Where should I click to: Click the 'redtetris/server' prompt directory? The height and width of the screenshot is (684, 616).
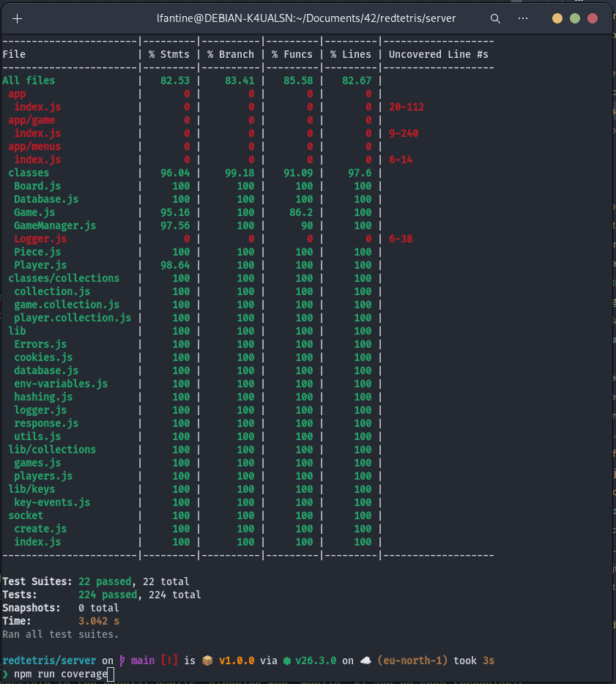49,661
